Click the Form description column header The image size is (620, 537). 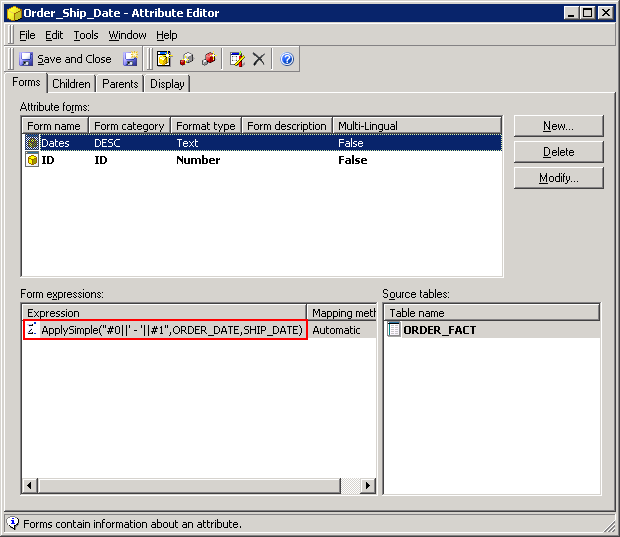[x=287, y=126]
